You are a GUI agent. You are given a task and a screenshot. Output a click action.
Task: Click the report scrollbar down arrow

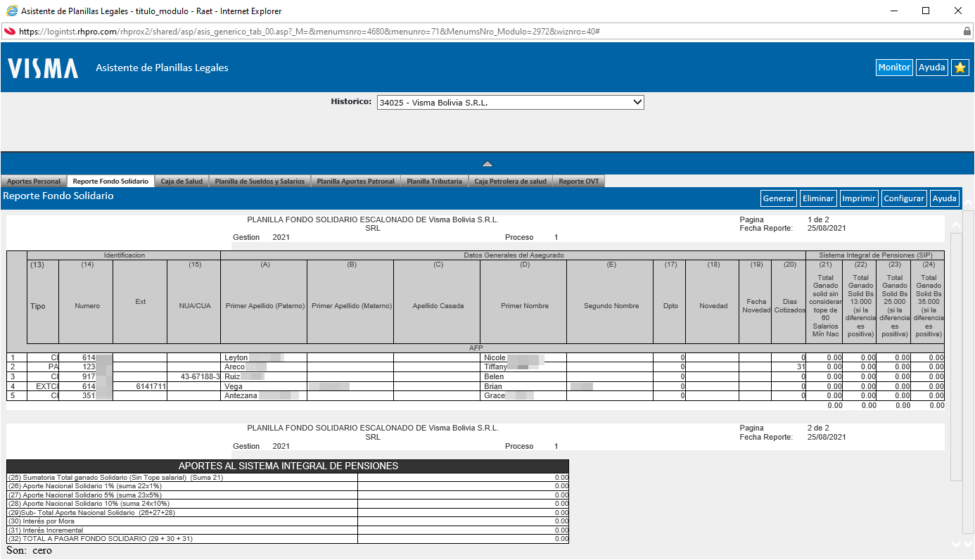pos(956,543)
